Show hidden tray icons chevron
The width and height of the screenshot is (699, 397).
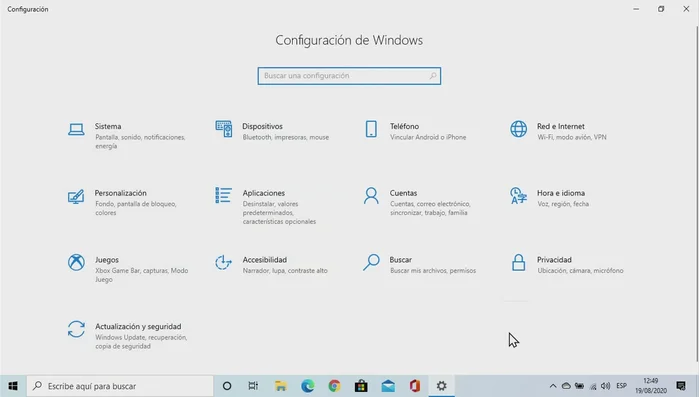(553, 386)
